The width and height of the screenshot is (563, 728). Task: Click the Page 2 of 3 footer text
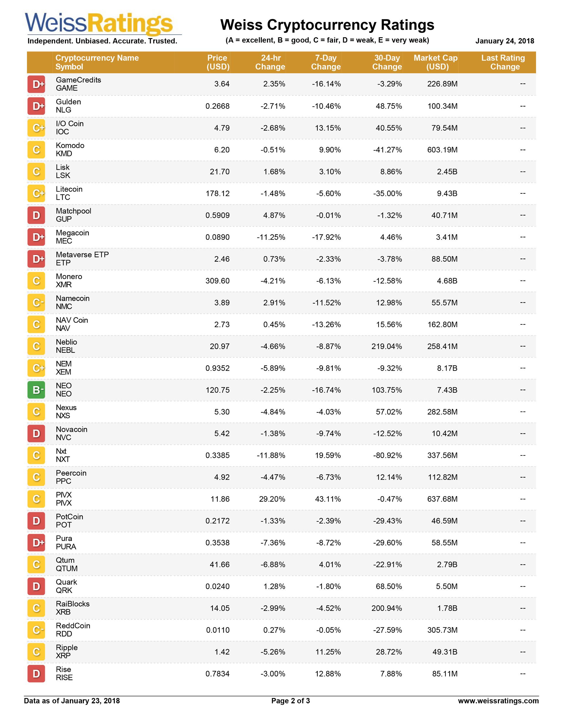coord(291,701)
